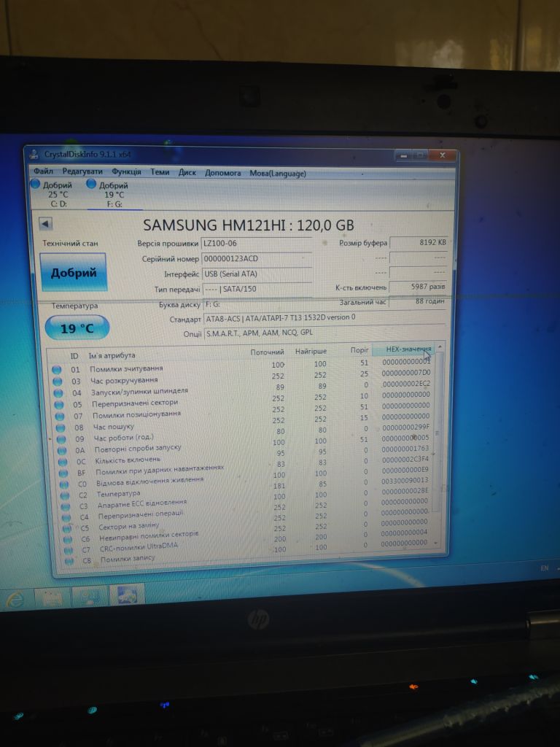The width and height of the screenshot is (560, 747).
Task: Select the Помилки зчитування attribute name
Action: click(126, 368)
